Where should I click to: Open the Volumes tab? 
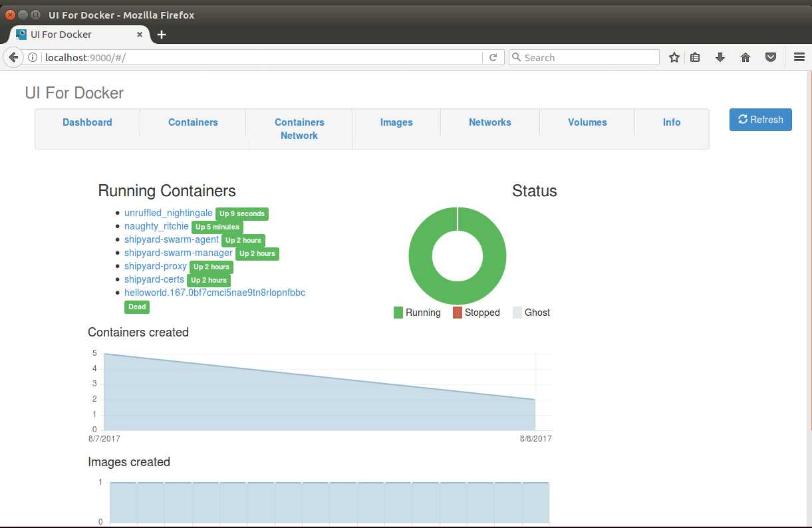point(587,122)
